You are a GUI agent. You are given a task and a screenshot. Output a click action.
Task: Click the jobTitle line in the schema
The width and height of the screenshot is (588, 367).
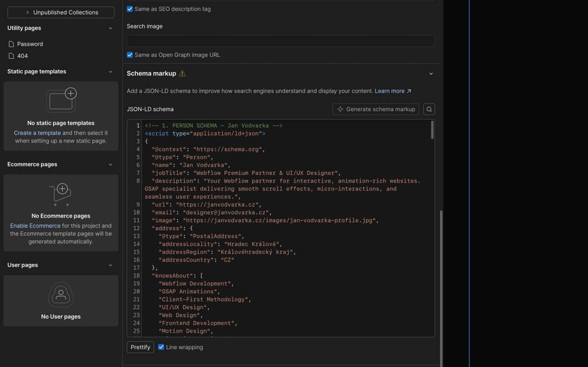[246, 173]
